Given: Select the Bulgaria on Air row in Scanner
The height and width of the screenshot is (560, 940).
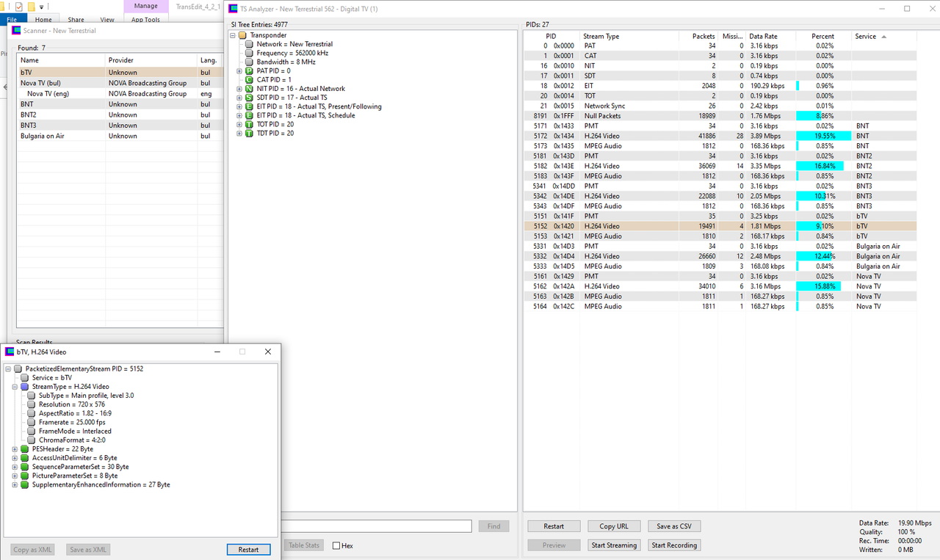Looking at the screenshot, I should (120, 136).
